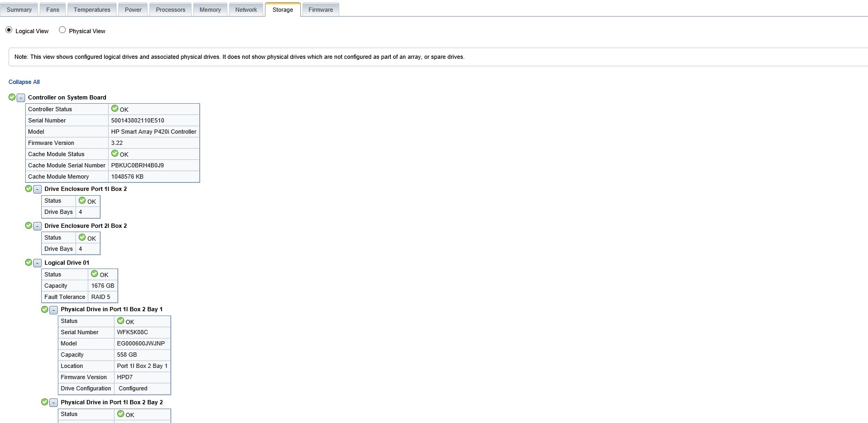Open the Firmware tab

point(321,10)
